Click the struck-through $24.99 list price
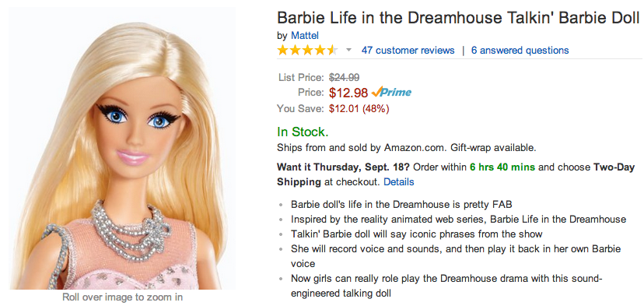This screenshot has height=306, width=644. click(x=345, y=77)
